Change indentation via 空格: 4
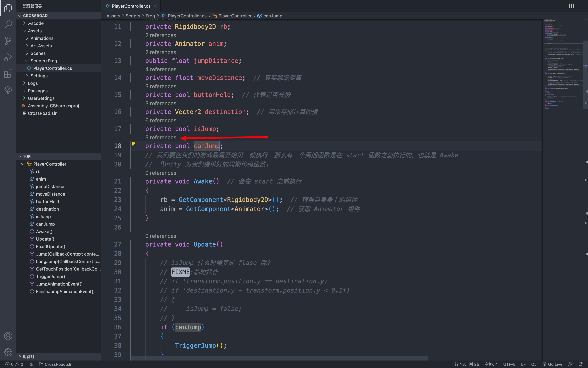 tap(491, 364)
